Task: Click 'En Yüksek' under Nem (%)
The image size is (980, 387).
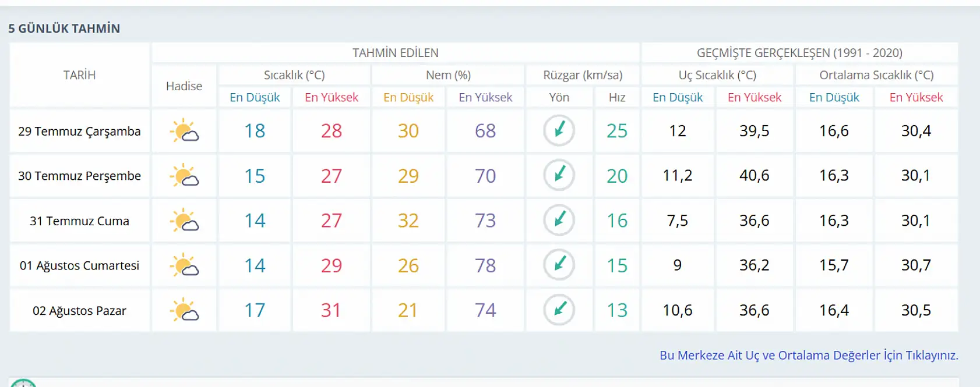Action: (x=485, y=97)
